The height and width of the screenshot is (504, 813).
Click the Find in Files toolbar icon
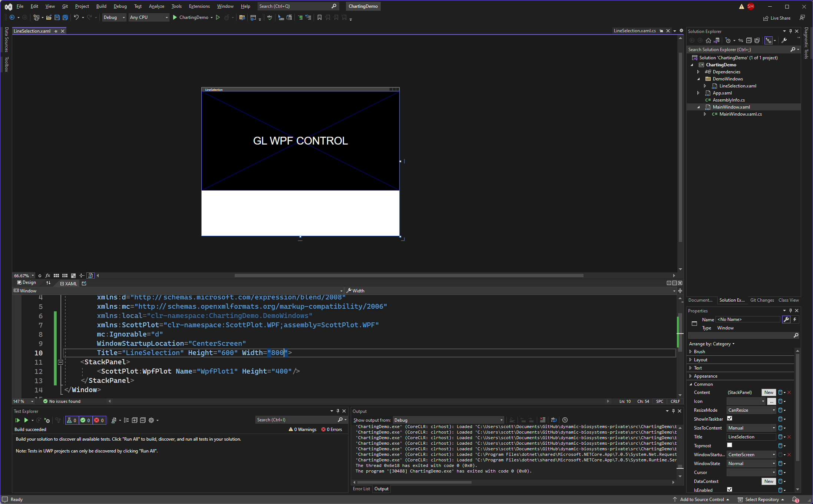(242, 17)
